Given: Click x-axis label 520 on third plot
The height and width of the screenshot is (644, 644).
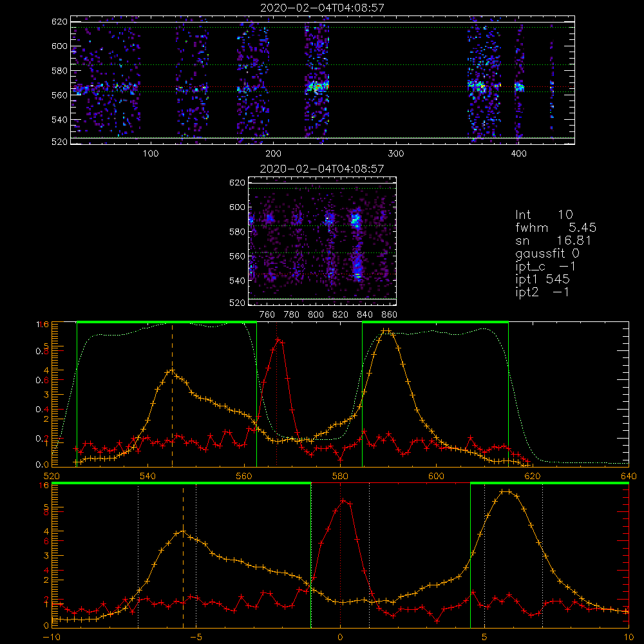Looking at the screenshot, I should (x=52, y=476).
